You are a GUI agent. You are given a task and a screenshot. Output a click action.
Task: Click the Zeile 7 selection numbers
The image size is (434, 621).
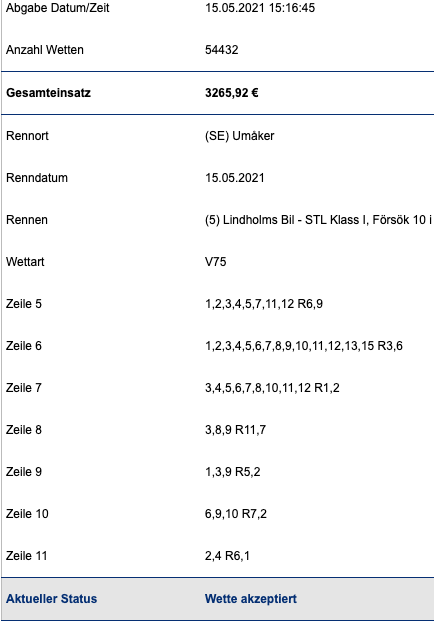coord(272,388)
